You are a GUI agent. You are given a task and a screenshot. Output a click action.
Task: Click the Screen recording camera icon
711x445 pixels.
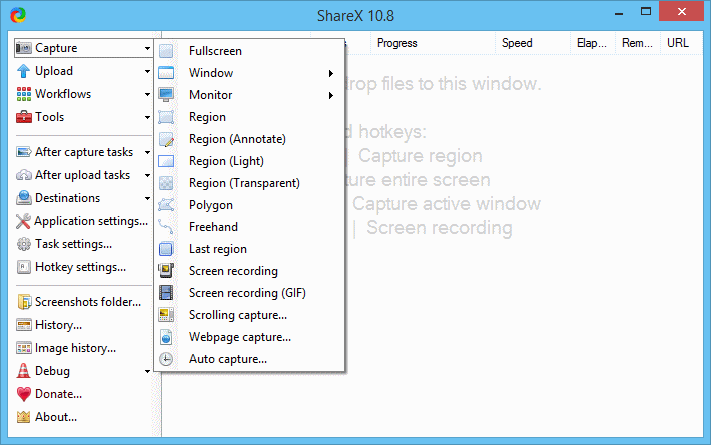pos(166,271)
